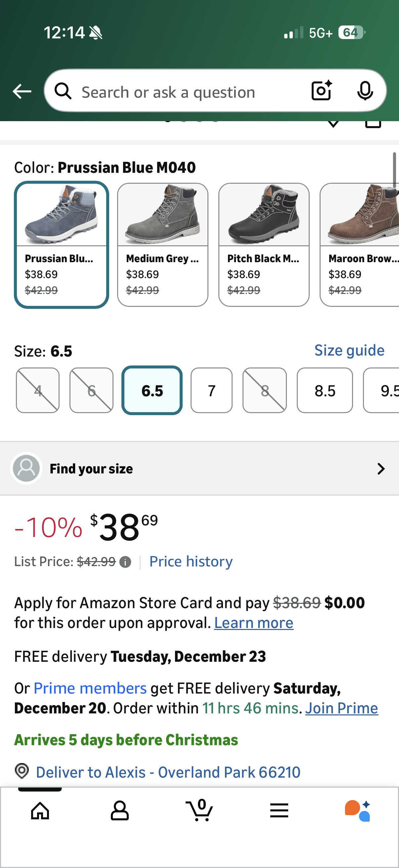Viewport: 399px width, 868px height.
Task: Open the Home tab icon
Action: tap(40, 810)
